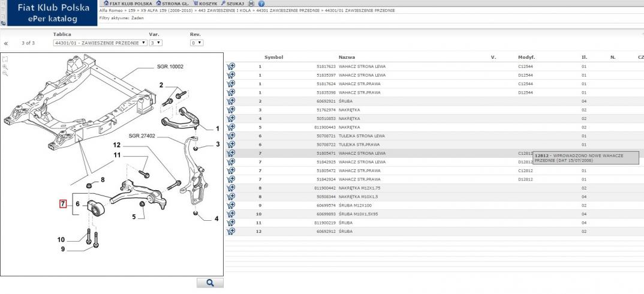Add TULEJKA STR.PRAWA 50708722 to cart
This screenshot has width=644, height=294.
pos(231,145)
